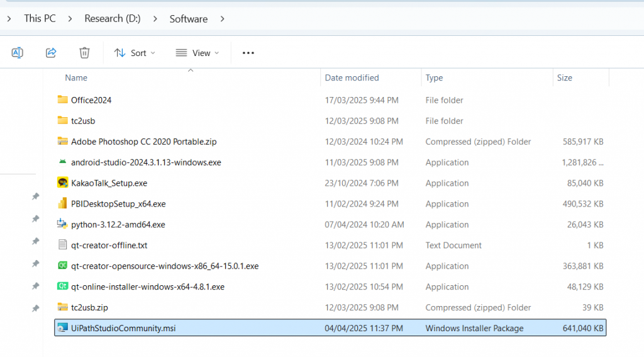
Task: Select the tc2usb.zip archive icon
Action: point(62,307)
